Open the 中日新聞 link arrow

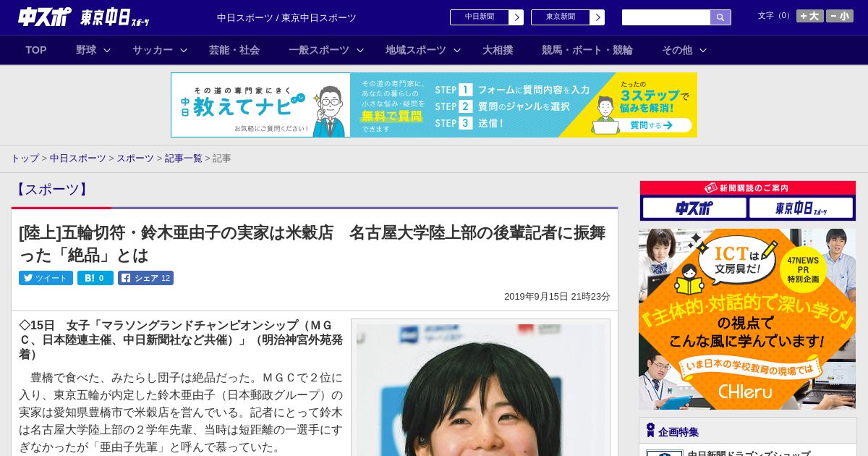pyautogui.click(x=516, y=17)
